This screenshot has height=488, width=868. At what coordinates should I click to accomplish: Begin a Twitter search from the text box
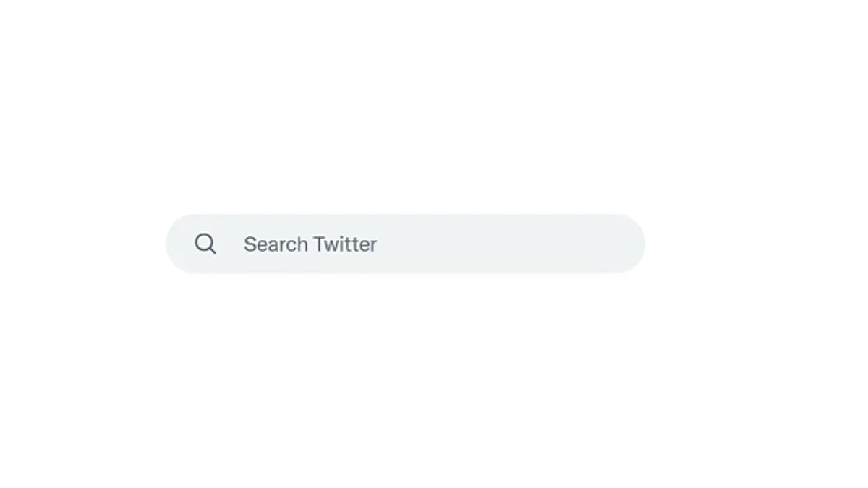coord(405,244)
